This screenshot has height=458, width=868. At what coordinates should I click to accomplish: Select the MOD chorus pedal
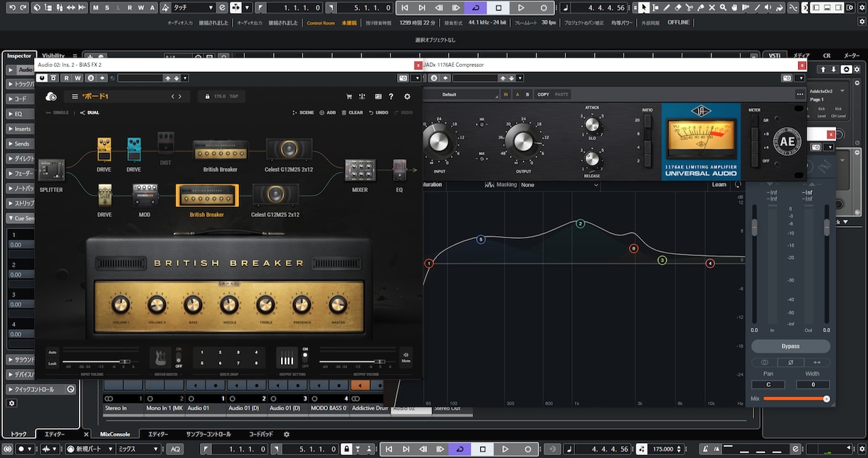144,196
